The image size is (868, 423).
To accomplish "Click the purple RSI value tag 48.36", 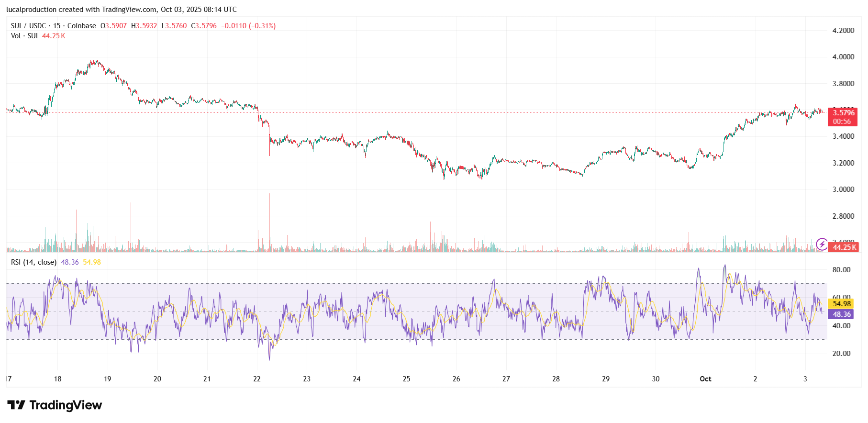I will pyautogui.click(x=841, y=314).
